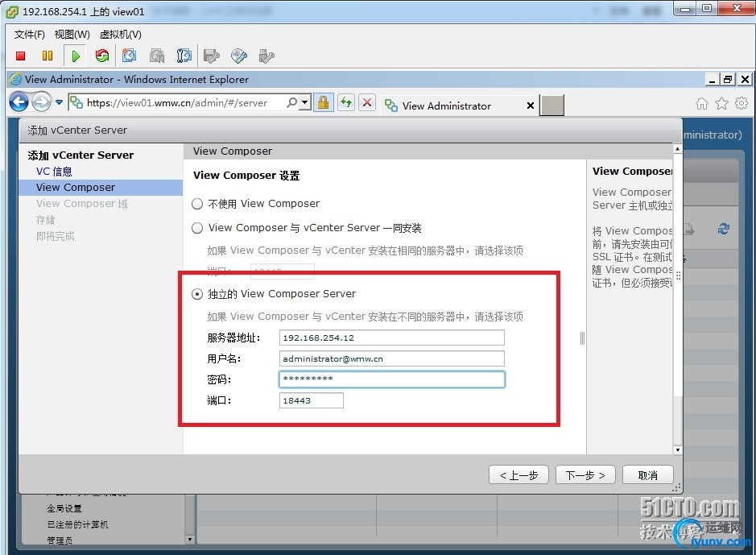Click the security lock icon
Viewport: 756px width, 555px height.
323,103
